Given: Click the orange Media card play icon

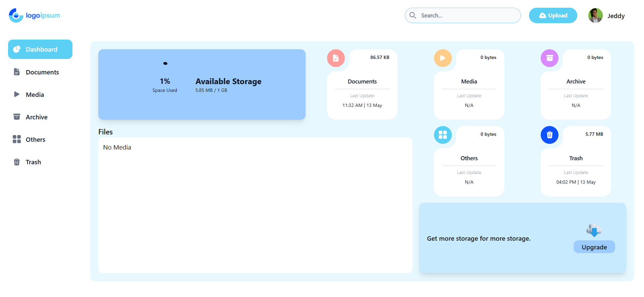Looking at the screenshot, I should (x=443, y=58).
